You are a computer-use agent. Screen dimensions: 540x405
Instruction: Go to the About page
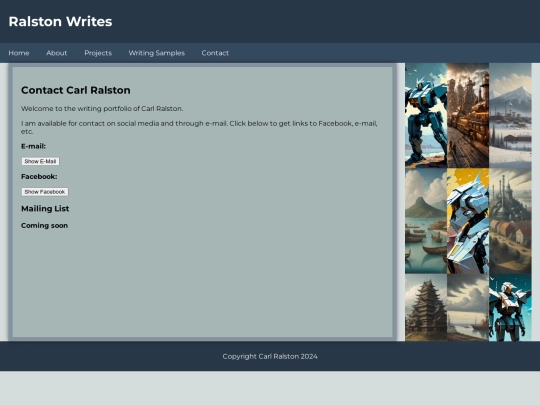coord(56,53)
